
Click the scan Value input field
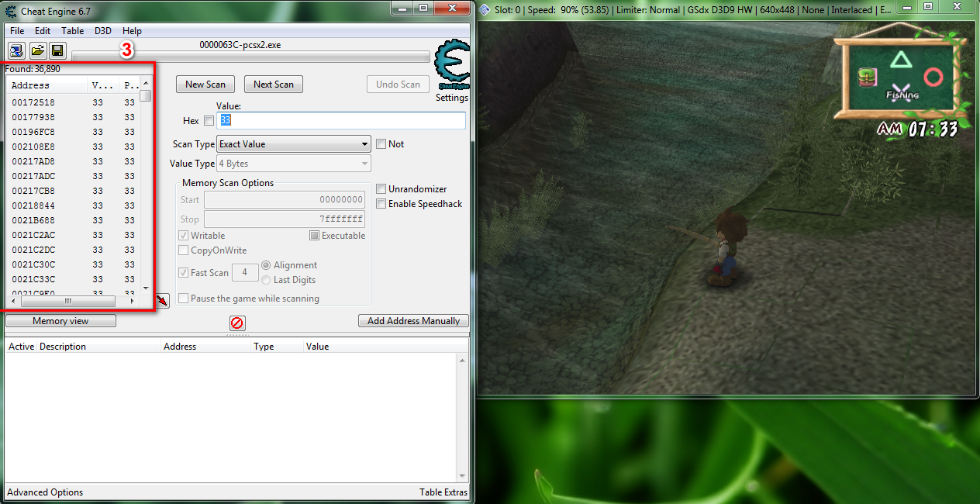coord(341,120)
